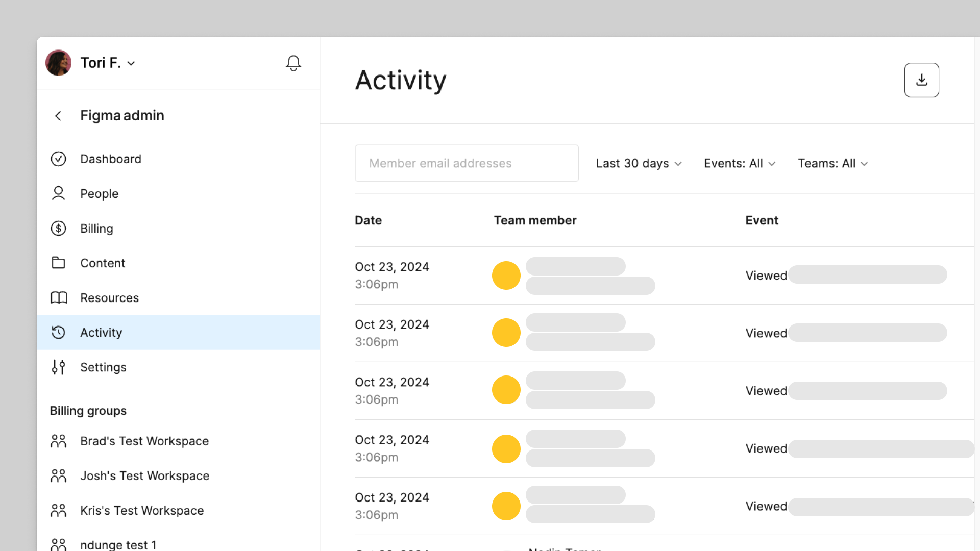
Task: Click the Dashboard checkmark icon
Action: (59, 159)
